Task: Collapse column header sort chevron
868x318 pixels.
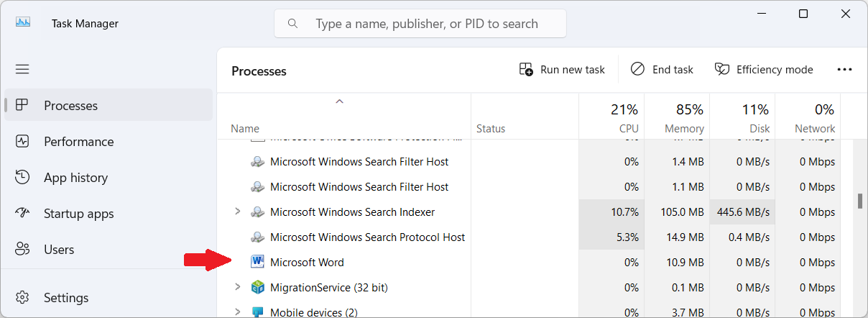Action: tap(340, 101)
